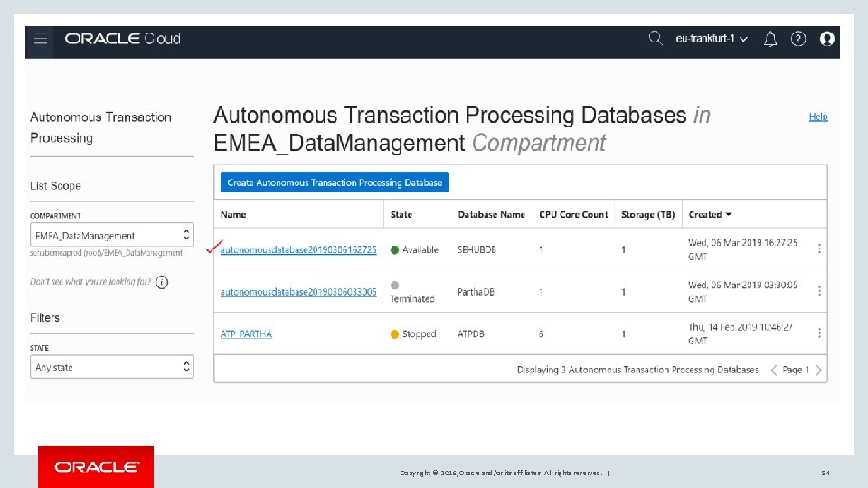The height and width of the screenshot is (488, 868).
Task: Click the schubemeaprod (root)/EMEA_DataManagement path text
Action: coord(106,253)
